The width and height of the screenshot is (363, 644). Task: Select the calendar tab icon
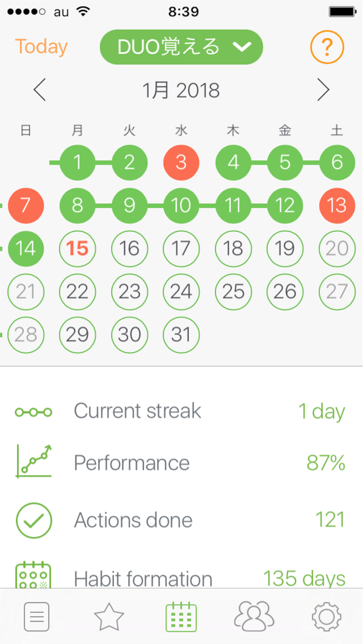coord(181,617)
